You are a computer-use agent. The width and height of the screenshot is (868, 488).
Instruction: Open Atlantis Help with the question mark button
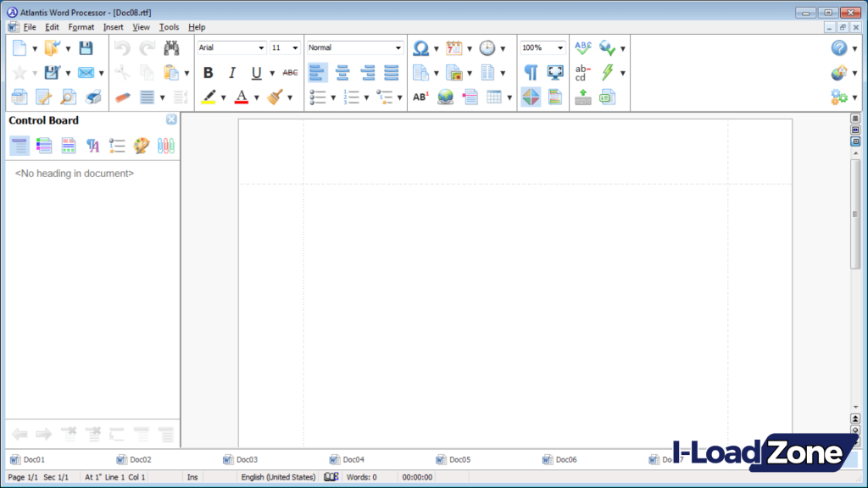coord(839,47)
